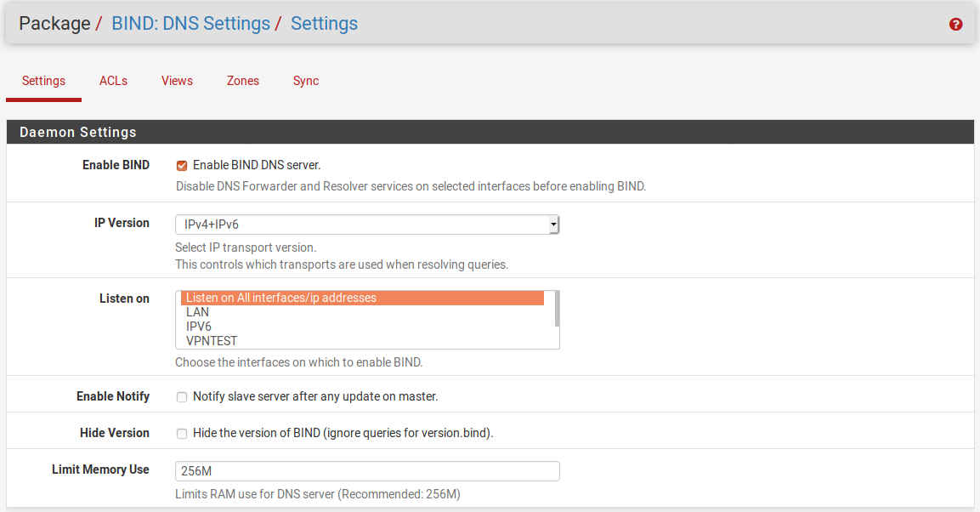Click the IP Version dropdown arrow
This screenshot has height=512, width=980.
(553, 225)
